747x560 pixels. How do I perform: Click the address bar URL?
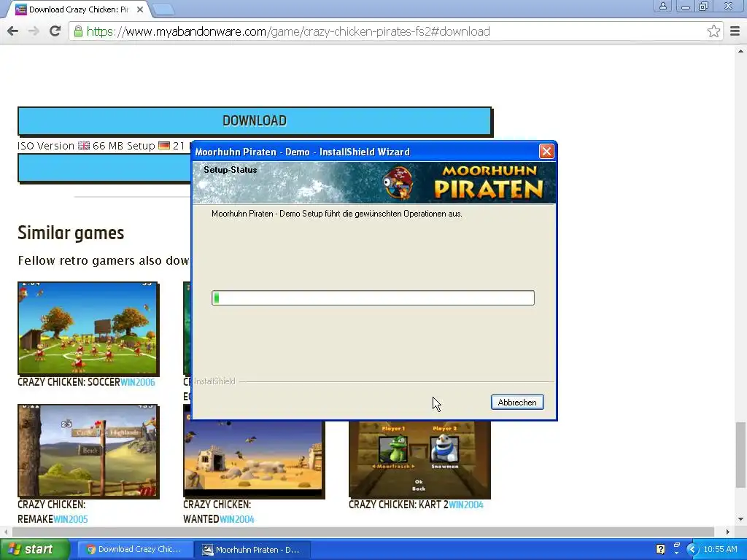[287, 31]
